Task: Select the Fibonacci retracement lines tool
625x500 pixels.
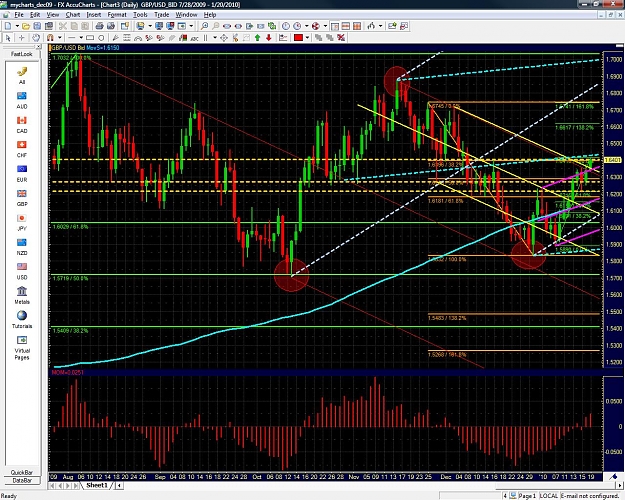Action: pos(127,38)
